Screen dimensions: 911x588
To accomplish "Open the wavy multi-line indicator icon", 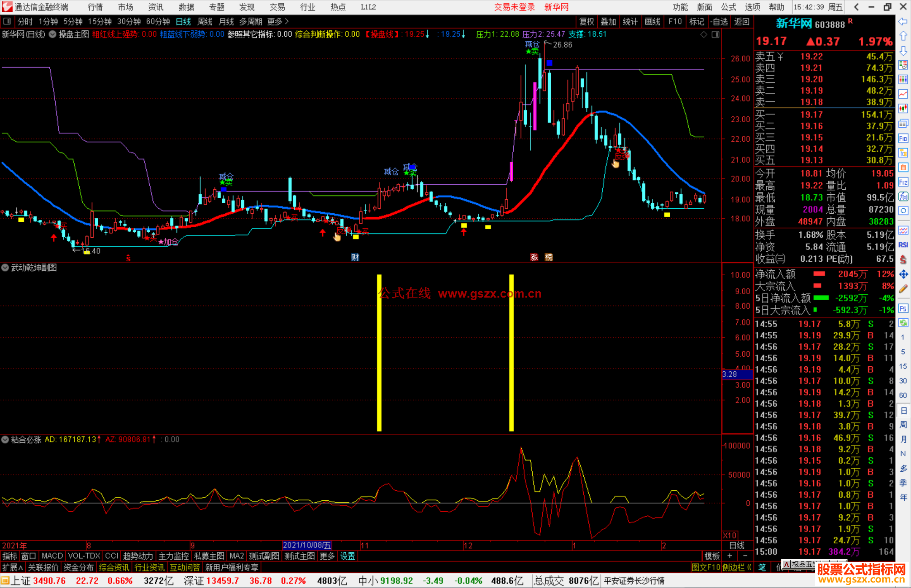I will coord(903,230).
